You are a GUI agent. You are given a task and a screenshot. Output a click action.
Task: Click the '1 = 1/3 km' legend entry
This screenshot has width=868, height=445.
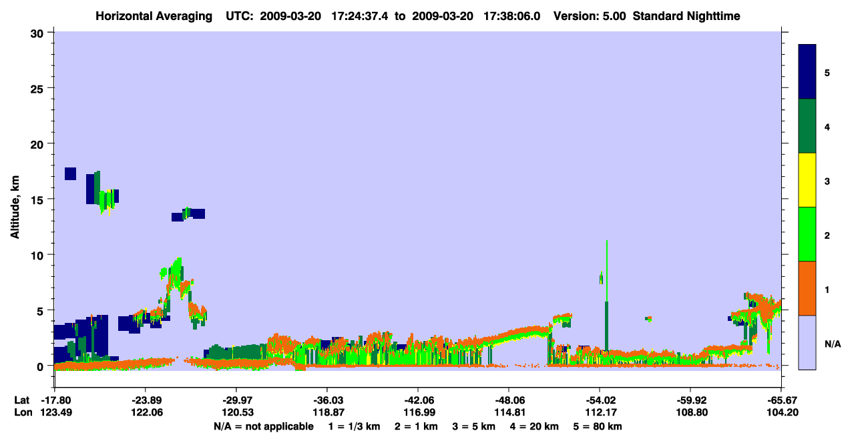[355, 426]
